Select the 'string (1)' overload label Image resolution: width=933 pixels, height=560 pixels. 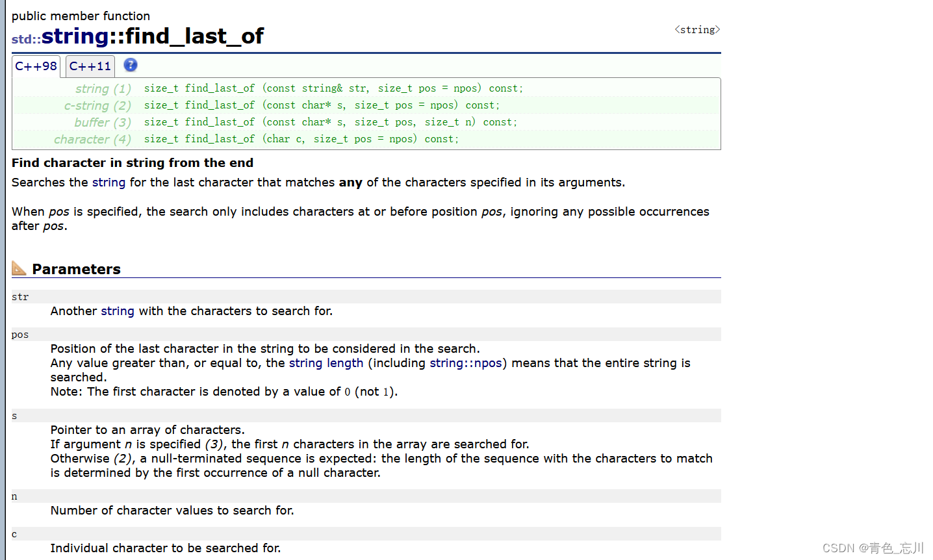[x=103, y=88]
